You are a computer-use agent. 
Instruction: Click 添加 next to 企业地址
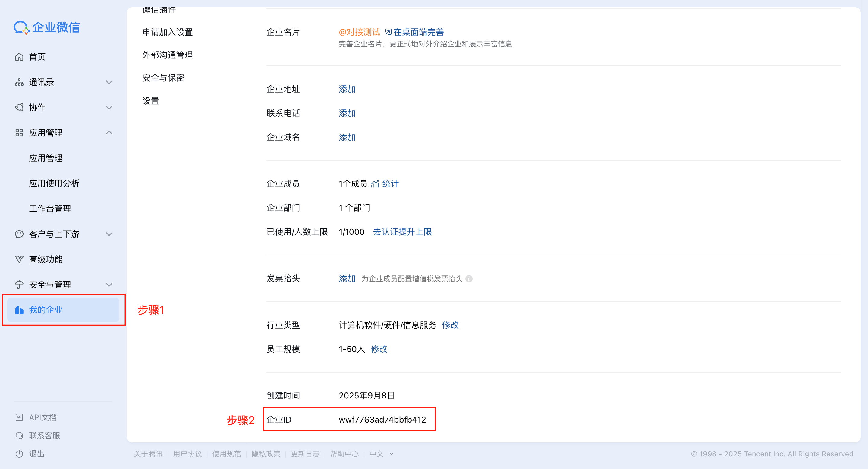point(347,89)
